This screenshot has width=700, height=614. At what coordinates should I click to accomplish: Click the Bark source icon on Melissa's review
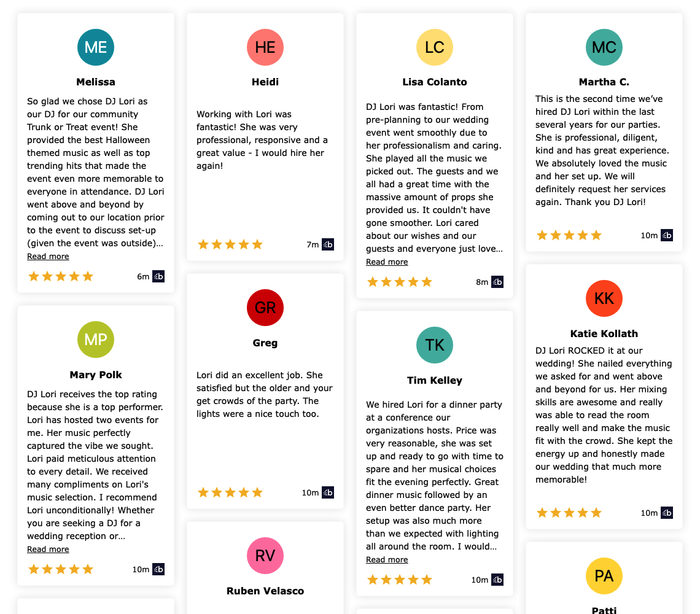click(158, 276)
